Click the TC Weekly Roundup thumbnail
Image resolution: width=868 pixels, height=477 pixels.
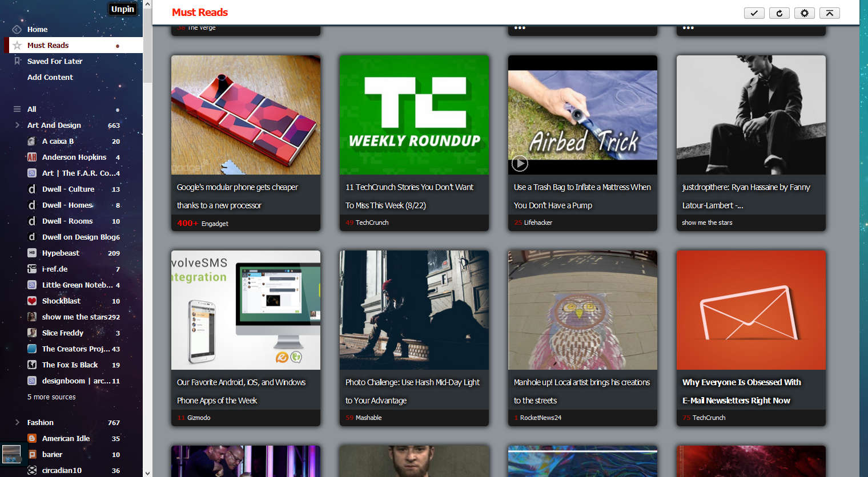click(x=414, y=115)
